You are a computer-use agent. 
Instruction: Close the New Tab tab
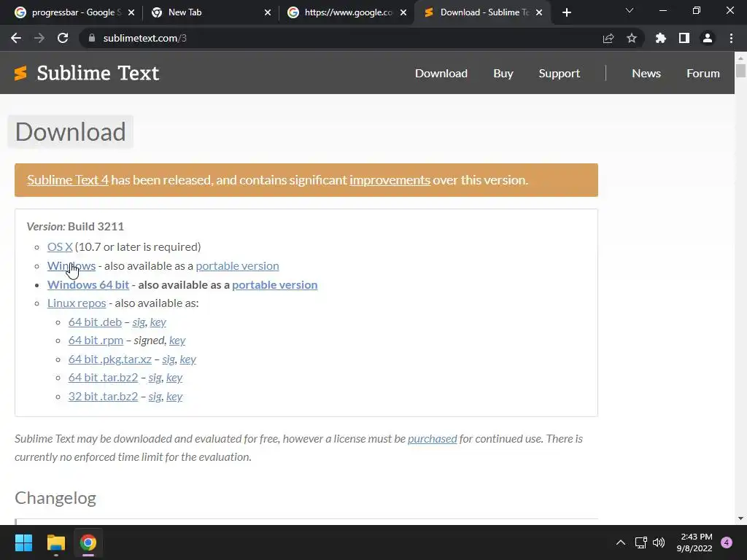(x=268, y=12)
